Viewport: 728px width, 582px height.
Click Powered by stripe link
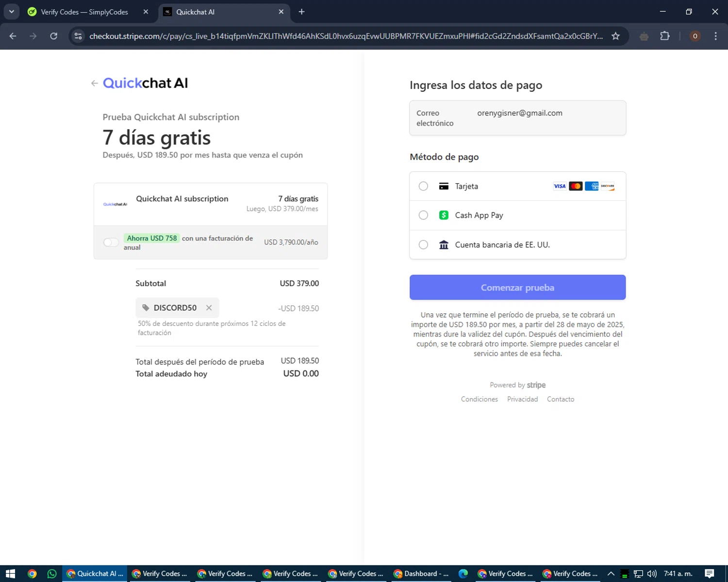[x=518, y=385]
